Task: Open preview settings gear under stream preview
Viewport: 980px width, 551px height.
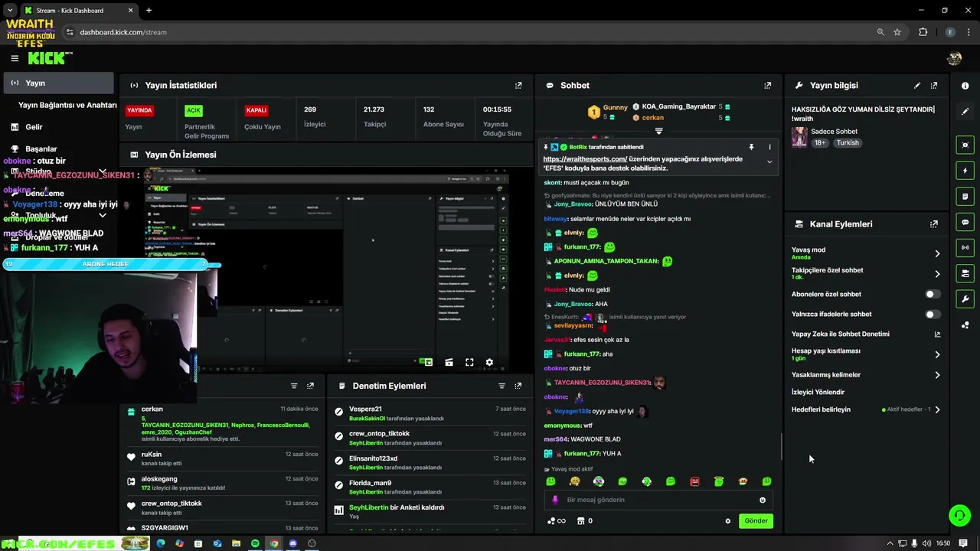Action: pyautogui.click(x=489, y=363)
